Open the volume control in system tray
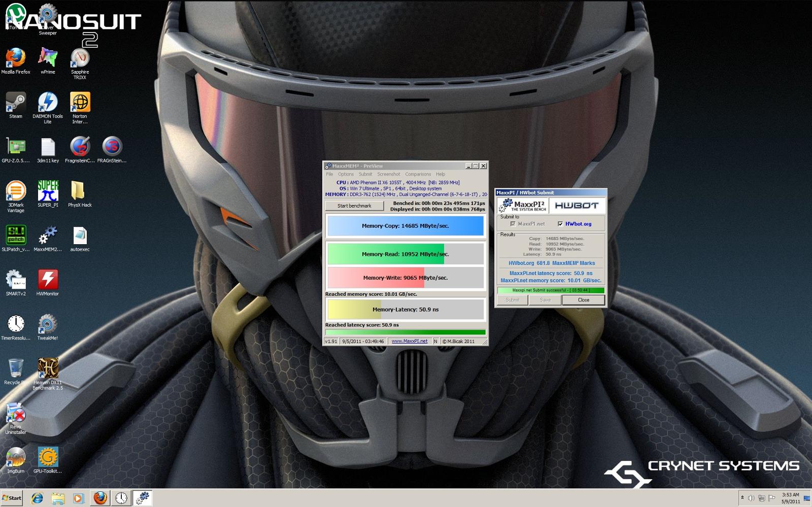This screenshot has height=507, width=812. pyautogui.click(x=751, y=498)
